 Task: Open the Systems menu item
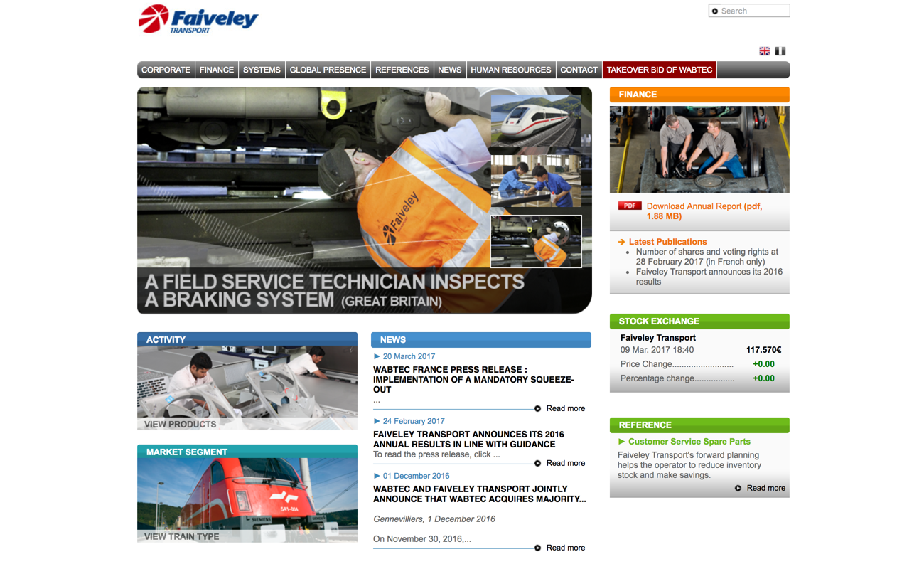click(x=262, y=70)
